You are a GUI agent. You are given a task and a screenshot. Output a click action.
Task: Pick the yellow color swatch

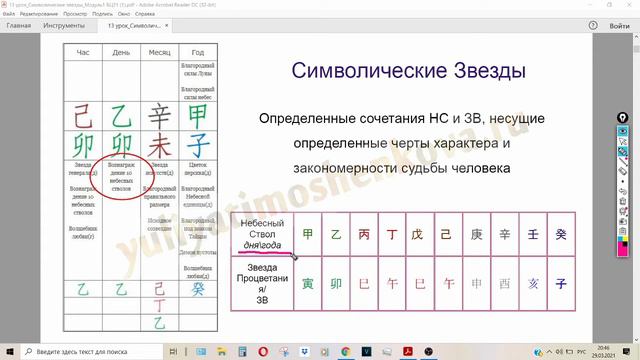pyautogui.click(x=626, y=238)
